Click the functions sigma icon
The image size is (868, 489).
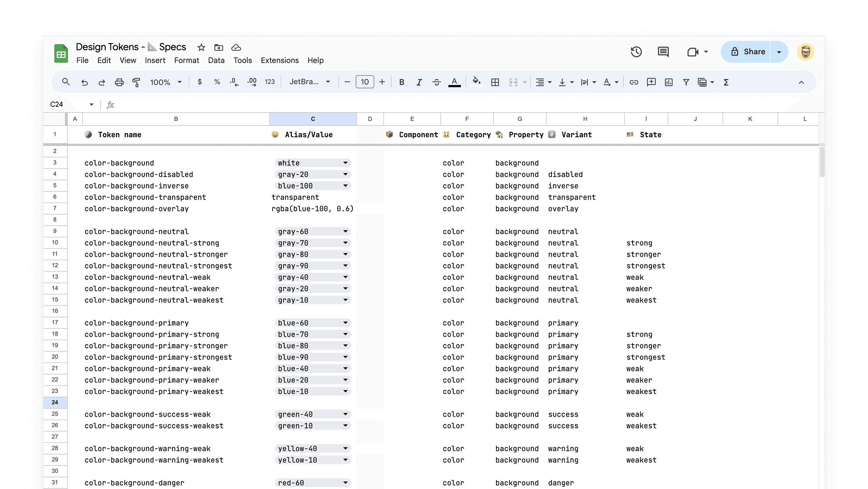pyautogui.click(x=726, y=82)
